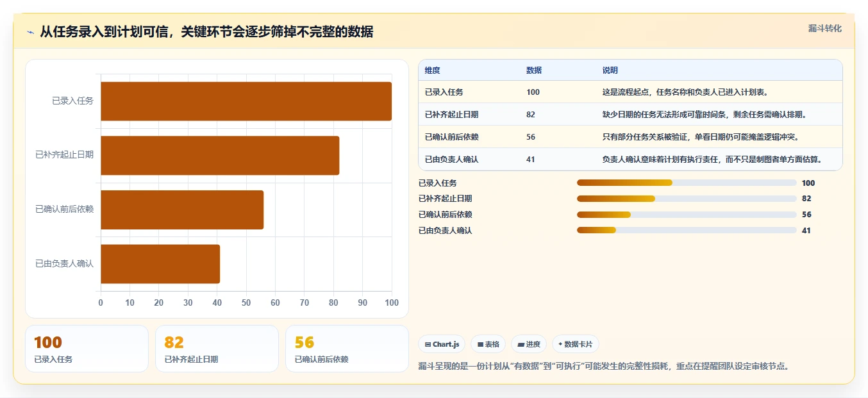Click the 已由负责人确认 progress bar
The height and width of the screenshot is (398, 868).
pyautogui.click(x=687, y=231)
